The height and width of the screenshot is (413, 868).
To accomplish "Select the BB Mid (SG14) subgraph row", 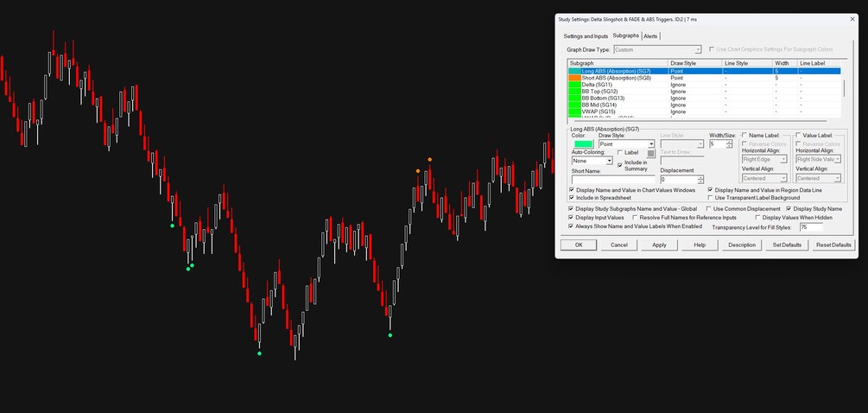I will [x=704, y=105].
